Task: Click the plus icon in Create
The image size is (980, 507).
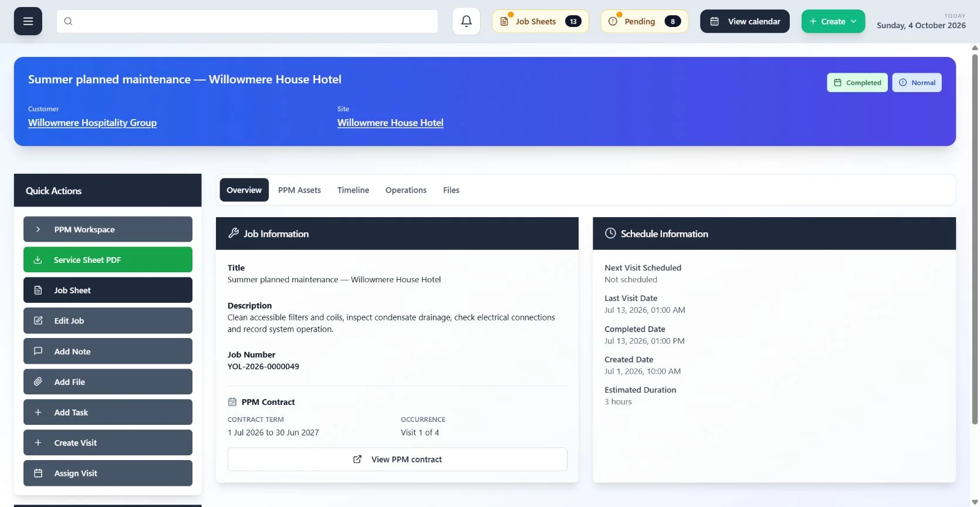Action: coord(813,21)
